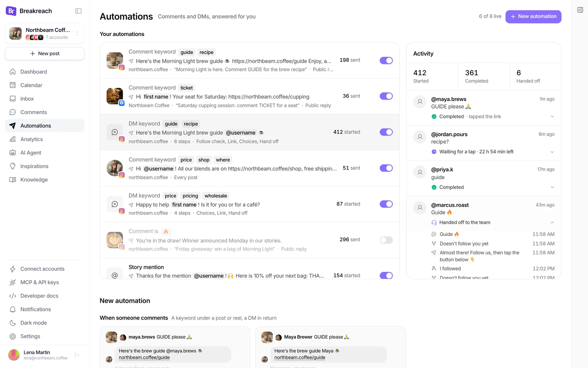Click the AI Agent robot icon
This screenshot has width=588, height=368.
pyautogui.click(x=12, y=153)
